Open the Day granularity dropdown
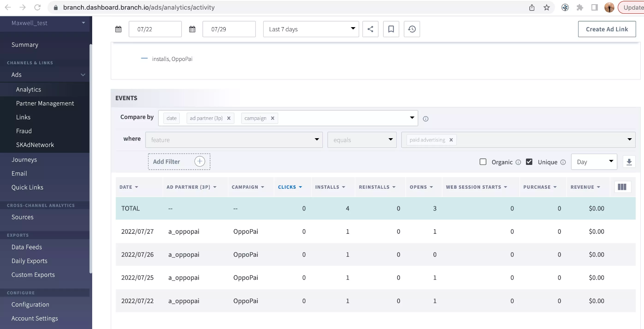The height and width of the screenshot is (329, 644). click(594, 162)
